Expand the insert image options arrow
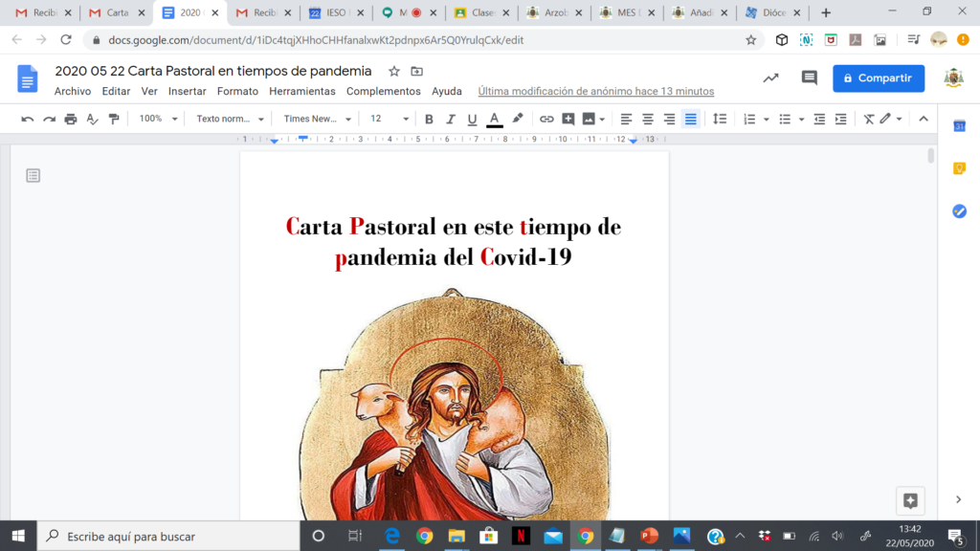The image size is (980, 551). coord(602,119)
